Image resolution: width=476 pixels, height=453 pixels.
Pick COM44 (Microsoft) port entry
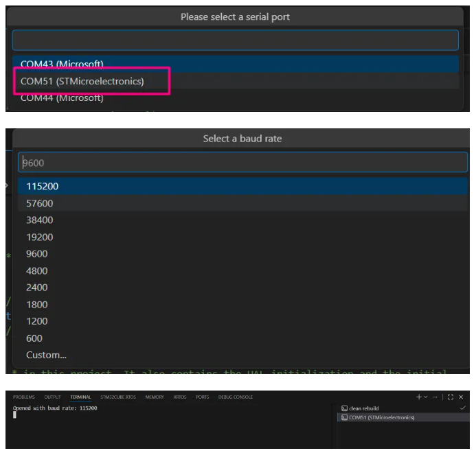click(x=236, y=98)
